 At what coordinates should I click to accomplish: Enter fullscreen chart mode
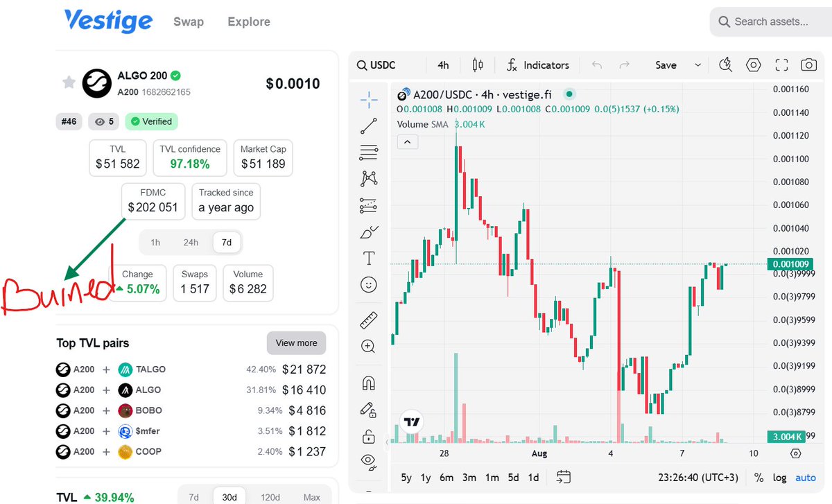[781, 65]
